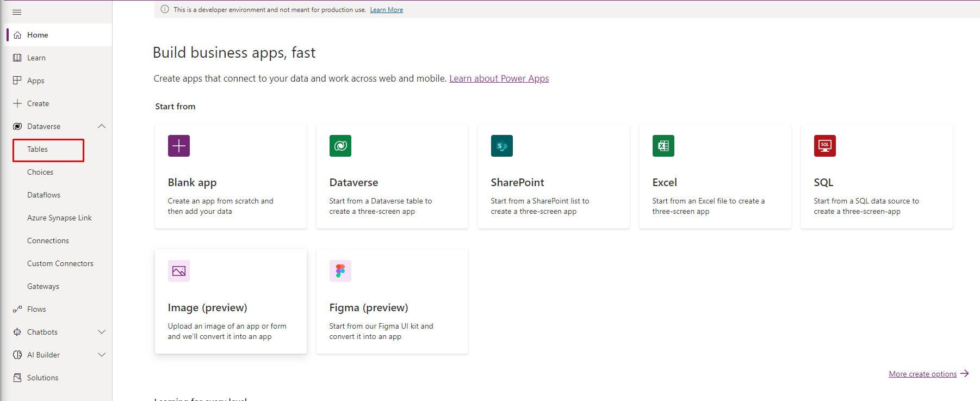Image resolution: width=980 pixels, height=401 pixels.
Task: Click the Chatbots label in sidebar
Action: click(x=42, y=332)
